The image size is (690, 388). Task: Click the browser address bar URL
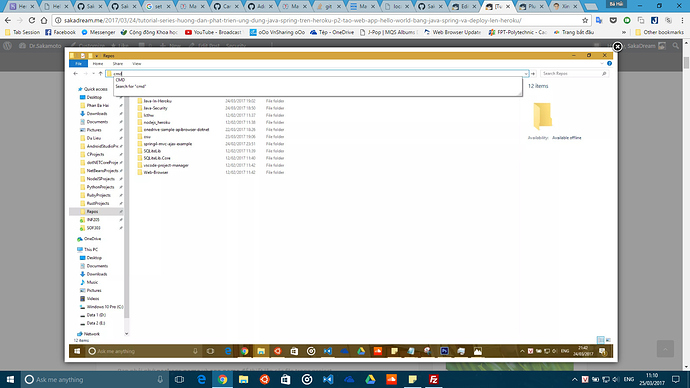[x=294, y=20]
